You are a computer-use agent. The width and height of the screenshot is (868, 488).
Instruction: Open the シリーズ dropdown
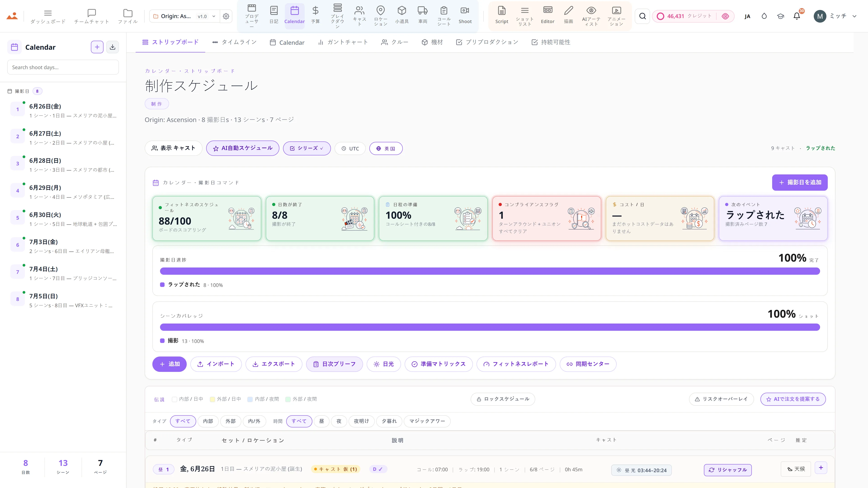307,148
